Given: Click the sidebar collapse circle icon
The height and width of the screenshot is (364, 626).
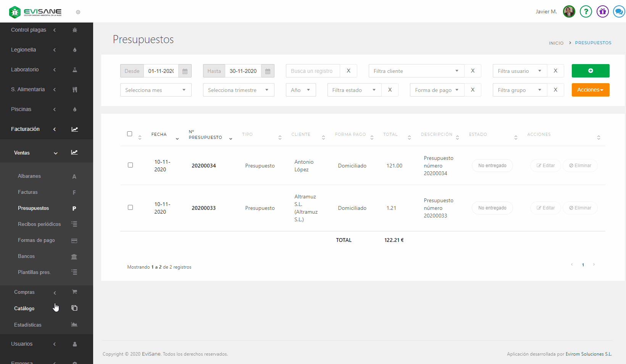Looking at the screenshot, I should pyautogui.click(x=78, y=12).
